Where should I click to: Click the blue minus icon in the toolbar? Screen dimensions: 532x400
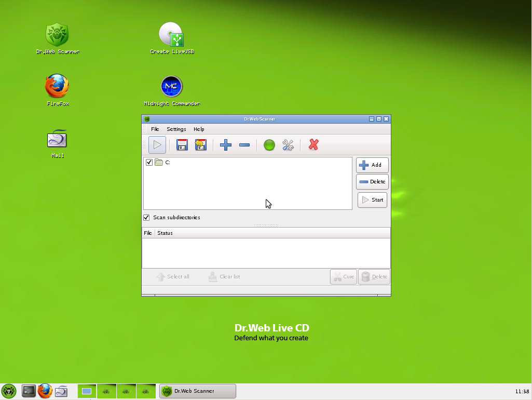coord(244,145)
